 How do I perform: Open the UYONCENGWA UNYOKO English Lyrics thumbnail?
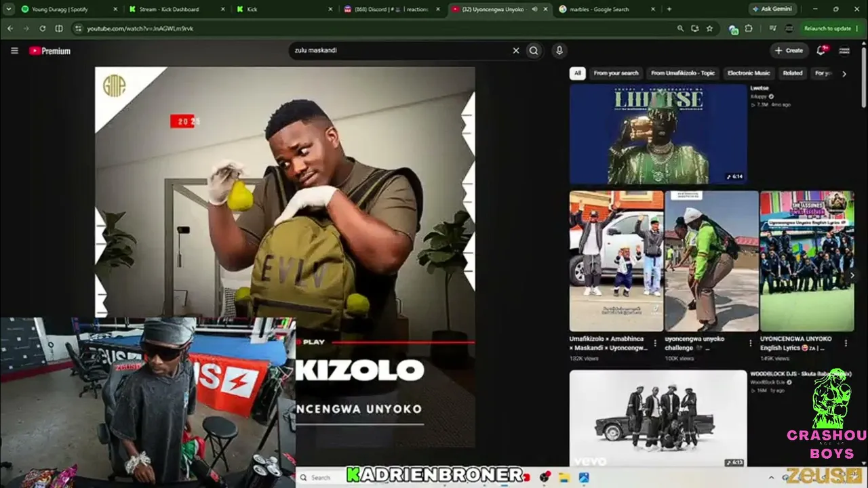[x=807, y=261]
